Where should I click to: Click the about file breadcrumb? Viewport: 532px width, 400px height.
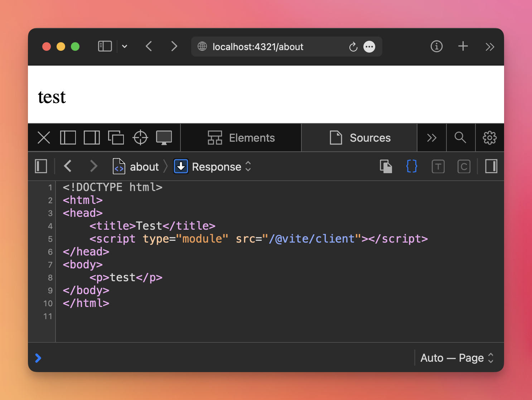click(x=136, y=167)
